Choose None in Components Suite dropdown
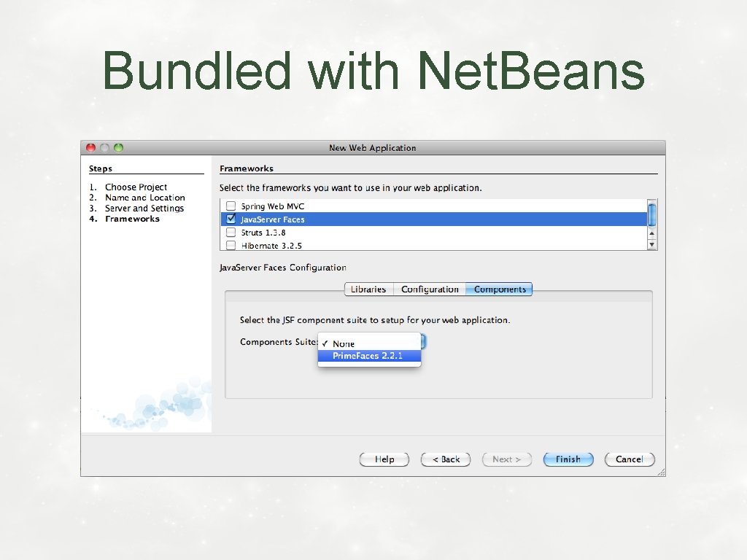 tap(369, 344)
